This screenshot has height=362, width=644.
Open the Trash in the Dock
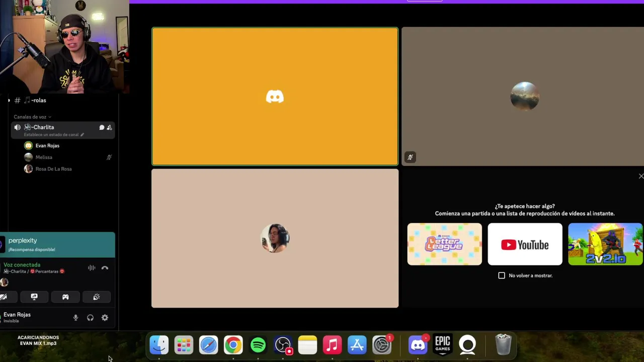coord(503,345)
